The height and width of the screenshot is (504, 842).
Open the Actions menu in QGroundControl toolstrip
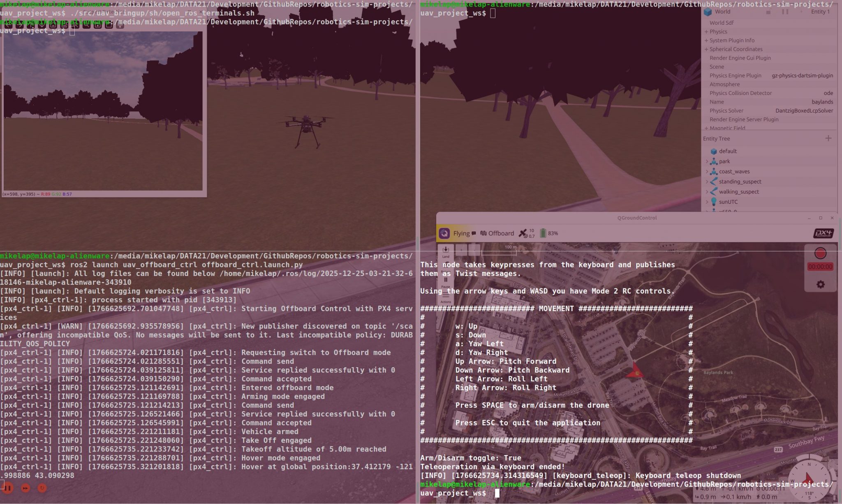pos(446,298)
